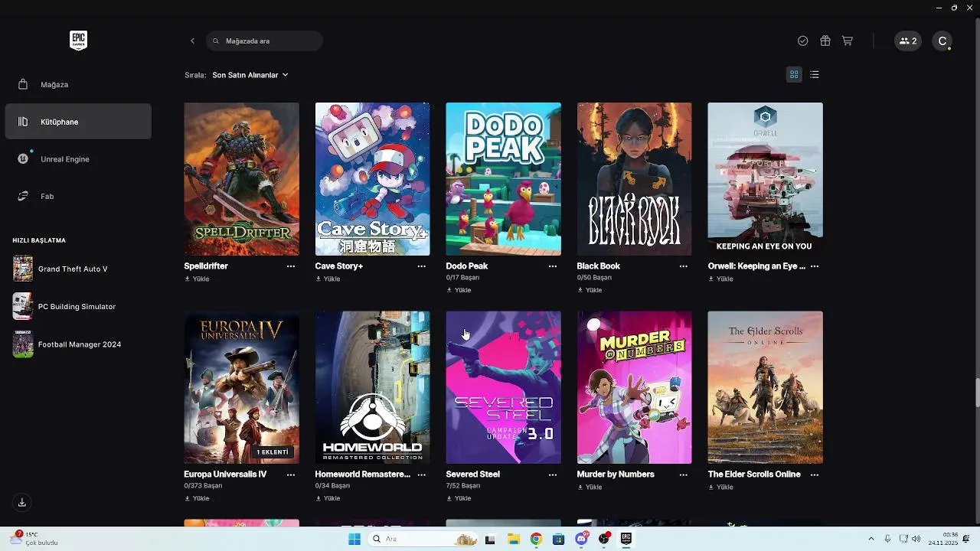Open Murder by Numbers three-dot menu
This screenshot has height=551, width=980.
684,474
